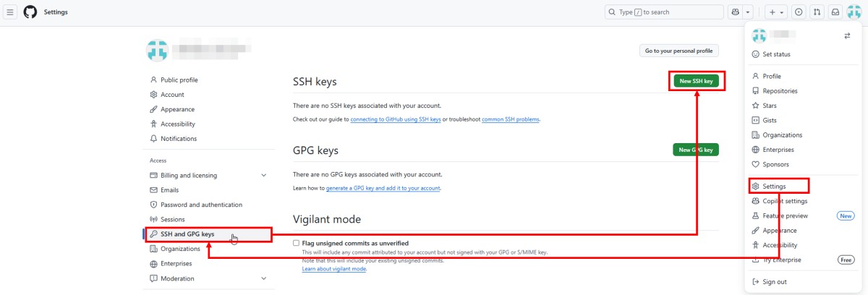Click the switch account arrows icon
868x295 pixels.
(x=847, y=36)
